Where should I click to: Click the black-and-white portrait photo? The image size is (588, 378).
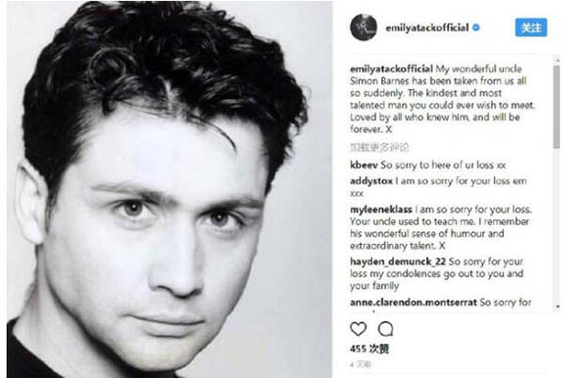pyautogui.click(x=170, y=189)
